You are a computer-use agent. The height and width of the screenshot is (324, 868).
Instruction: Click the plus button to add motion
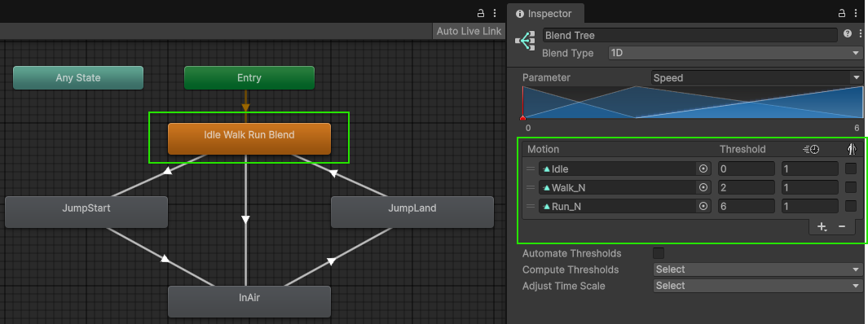pos(822,226)
